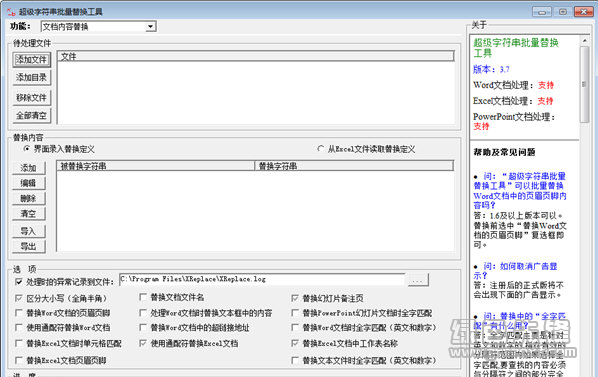Open the help question 如何取消广告显示

[x=516, y=271]
